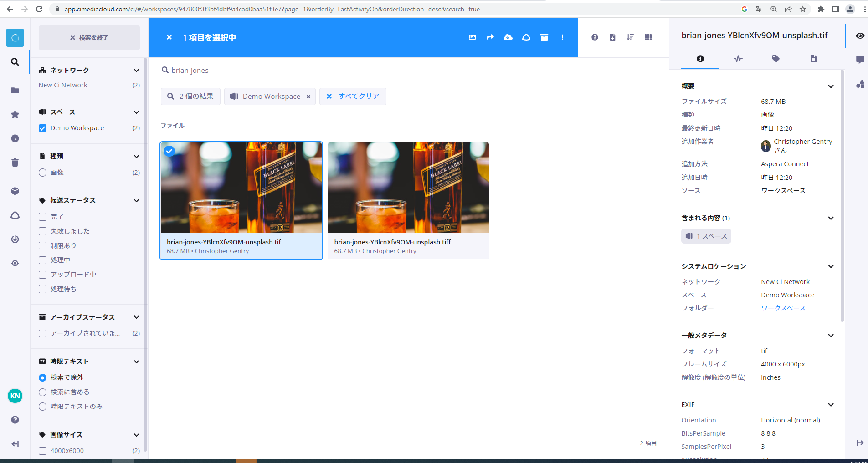Open the help question icon in sidebar
The image size is (868, 463).
15,420
